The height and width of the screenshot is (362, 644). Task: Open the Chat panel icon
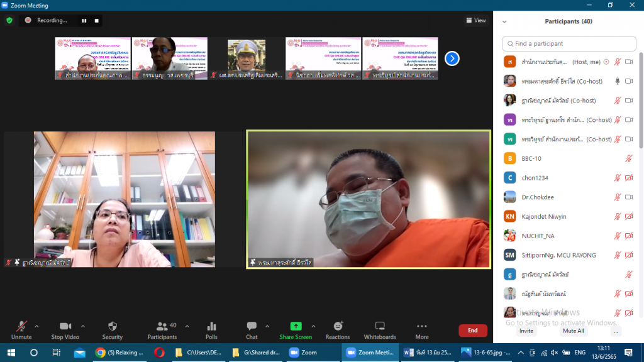pyautogui.click(x=252, y=326)
